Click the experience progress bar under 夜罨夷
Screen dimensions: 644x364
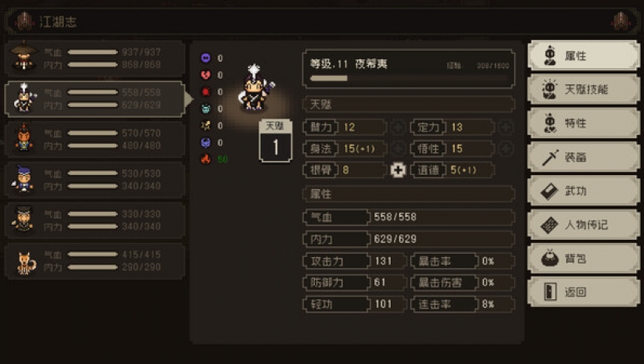click(x=409, y=78)
